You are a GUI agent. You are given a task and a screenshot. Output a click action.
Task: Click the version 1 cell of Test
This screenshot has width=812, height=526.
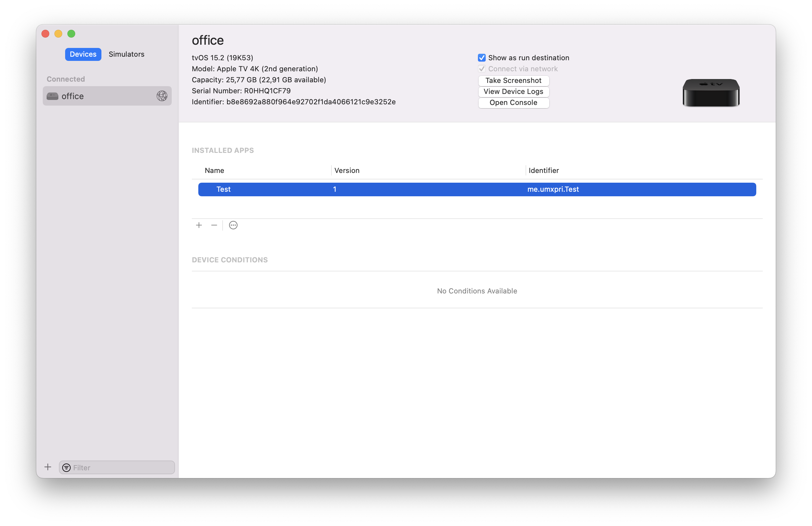click(x=335, y=189)
